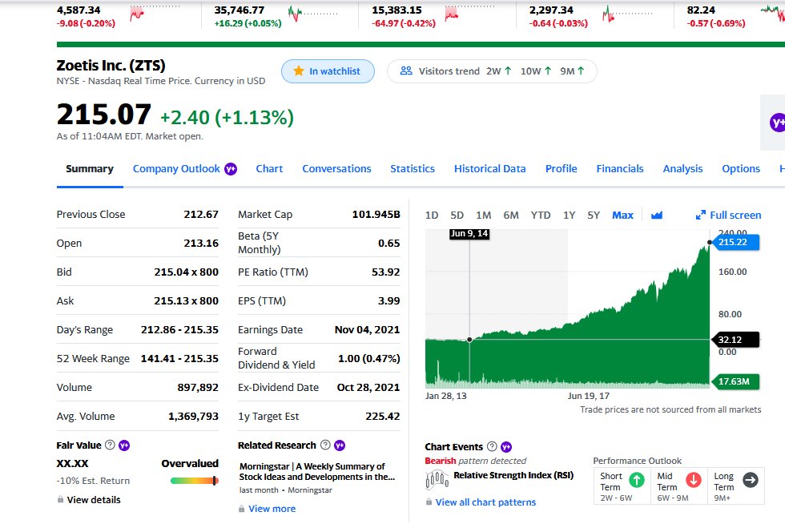The width and height of the screenshot is (785, 532).
Task: Click the lock icon beside View more
Action: click(x=242, y=509)
